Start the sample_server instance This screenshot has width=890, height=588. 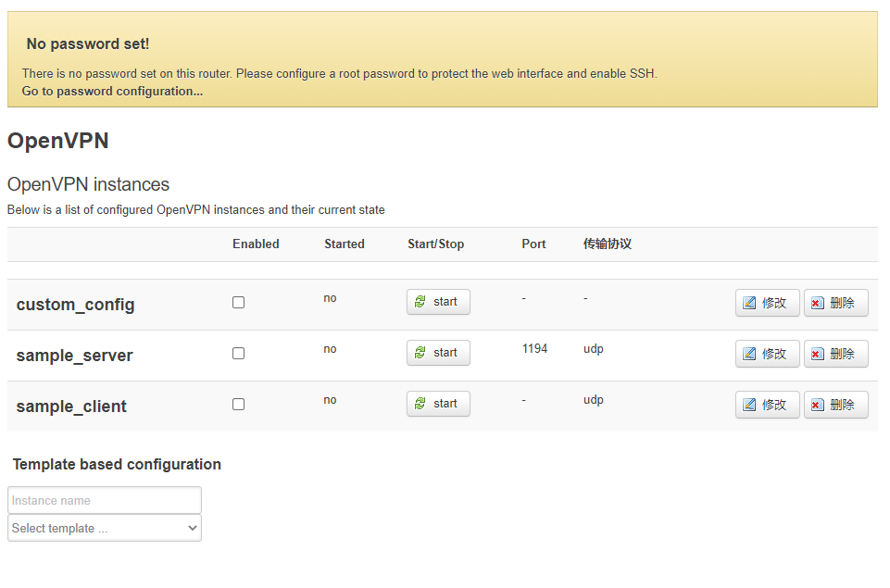click(437, 352)
